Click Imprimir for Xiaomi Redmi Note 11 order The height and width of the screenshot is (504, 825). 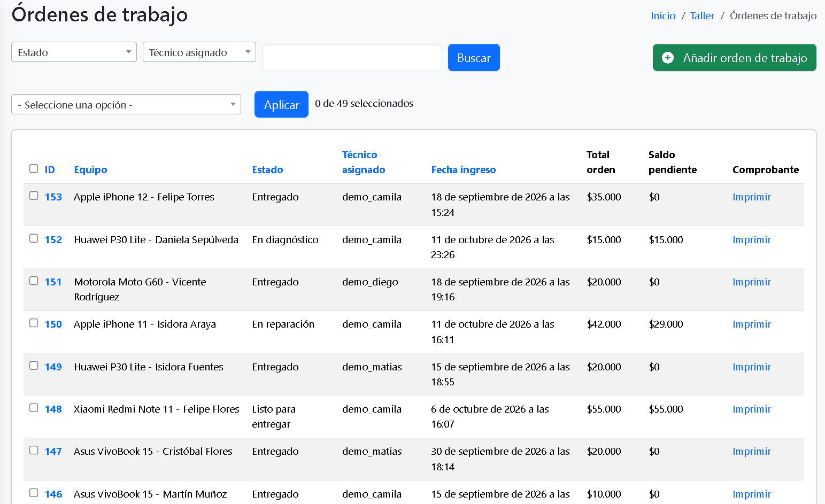[x=752, y=409]
